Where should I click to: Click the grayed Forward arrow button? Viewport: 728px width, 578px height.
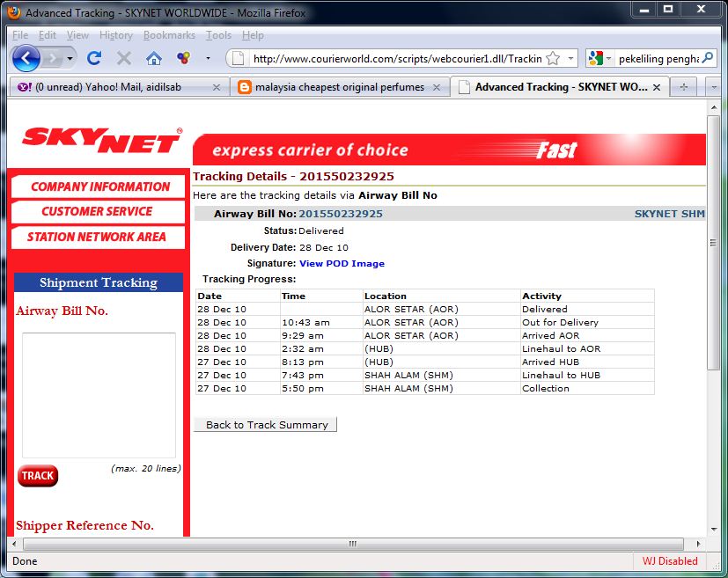(x=54, y=58)
